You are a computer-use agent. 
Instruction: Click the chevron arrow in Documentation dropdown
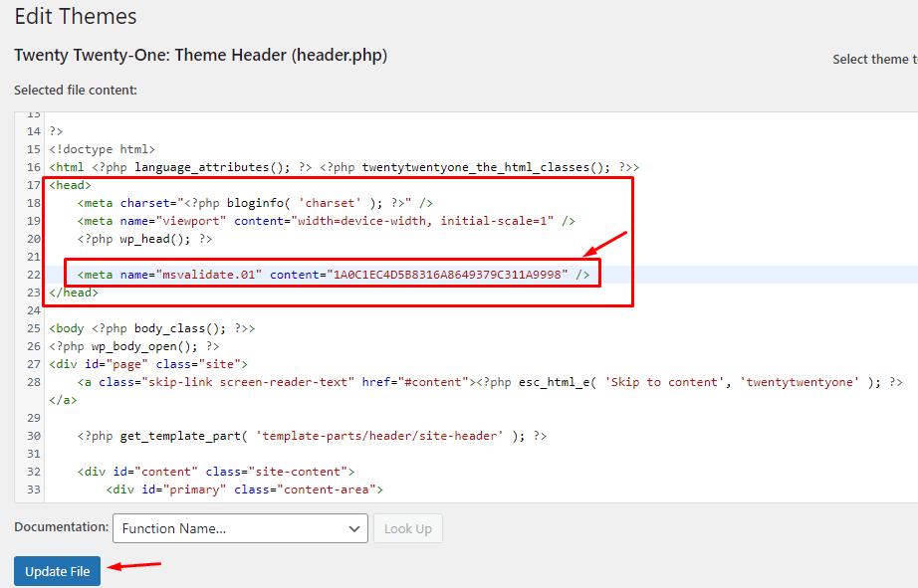[354, 528]
